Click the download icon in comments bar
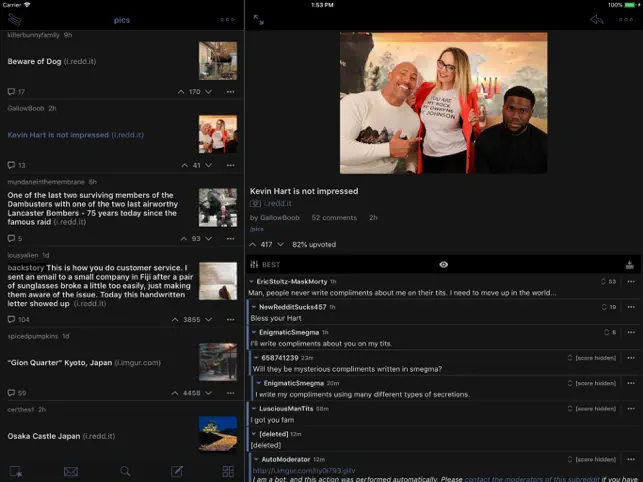Screen dimensions: 643x482 pyautogui.click(x=630, y=265)
